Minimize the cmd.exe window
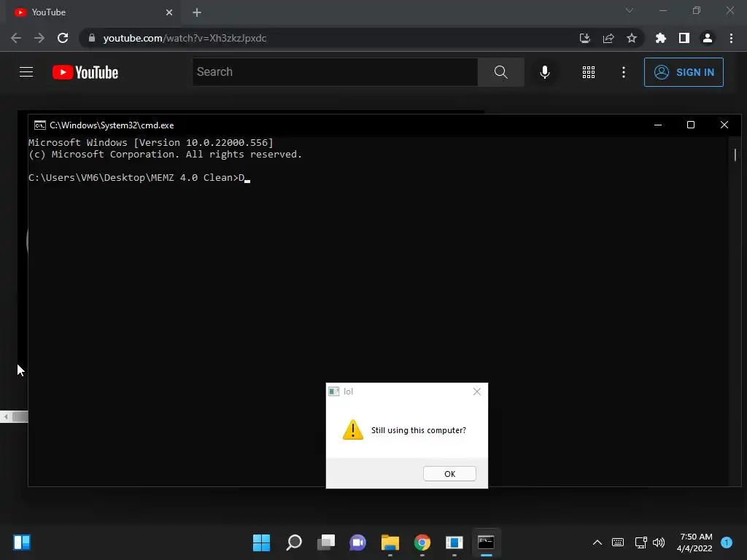747x560 pixels. pyautogui.click(x=658, y=125)
